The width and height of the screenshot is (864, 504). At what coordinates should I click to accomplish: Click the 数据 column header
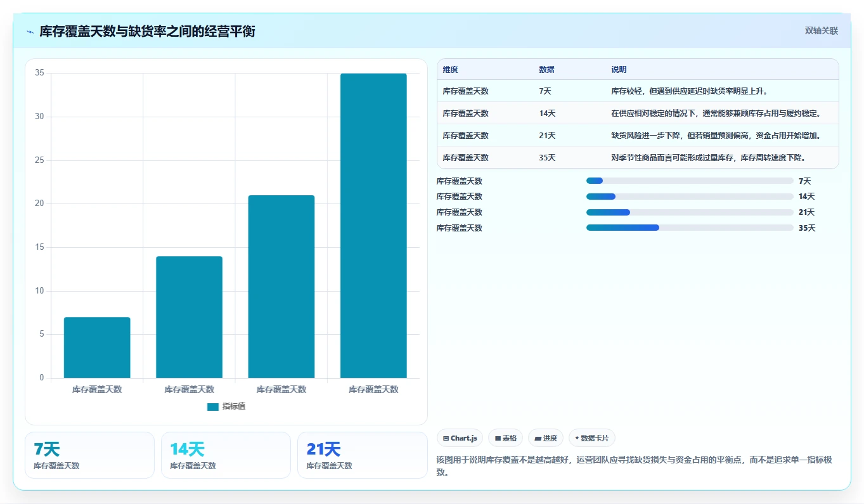pos(546,70)
